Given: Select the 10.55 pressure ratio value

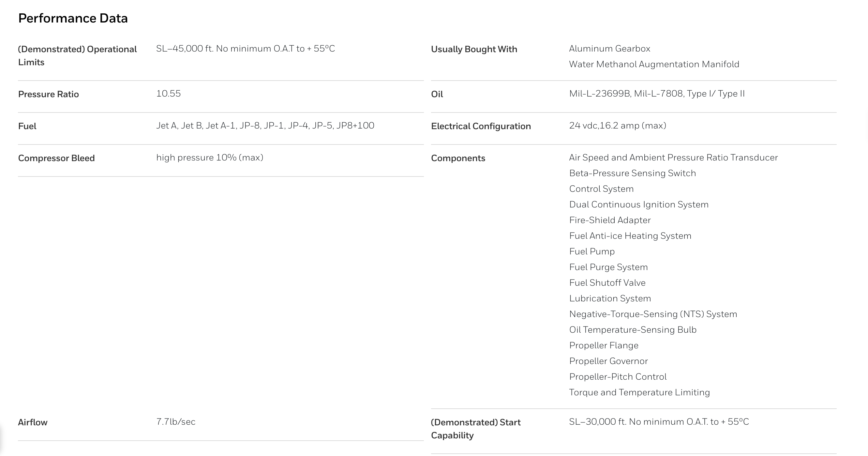Looking at the screenshot, I should tap(168, 93).
